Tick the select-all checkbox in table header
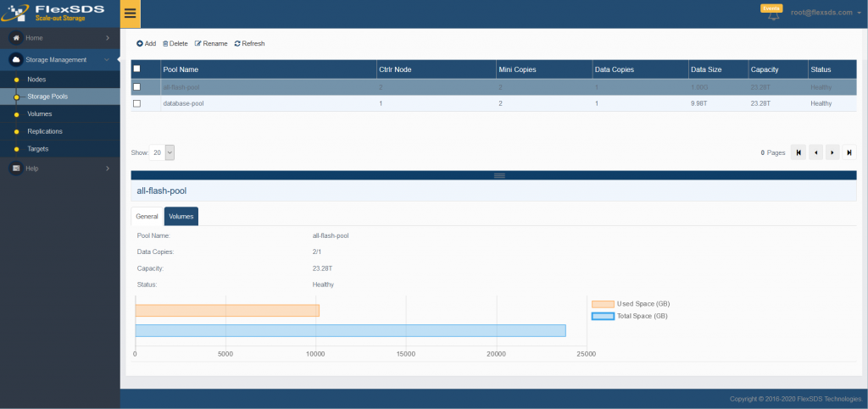Screen dimensions: 868x409 (136, 69)
